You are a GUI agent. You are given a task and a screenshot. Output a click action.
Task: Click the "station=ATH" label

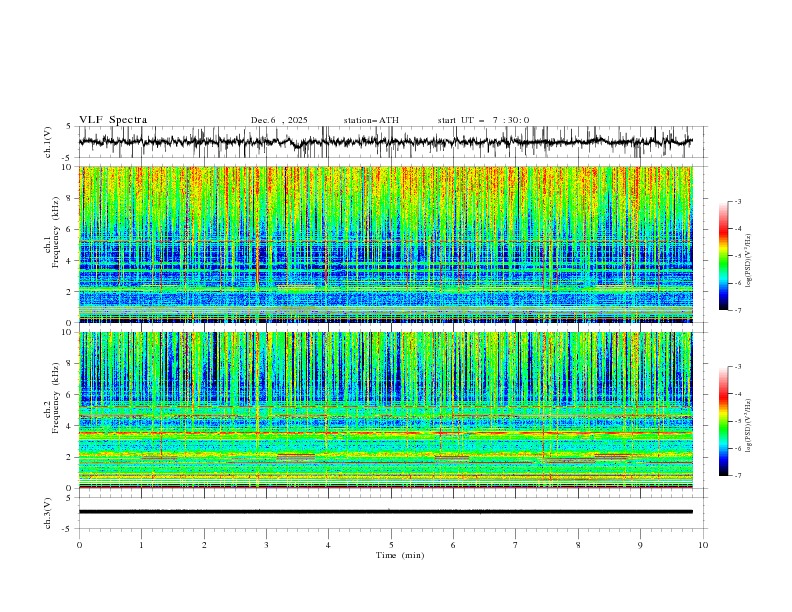coord(371,120)
